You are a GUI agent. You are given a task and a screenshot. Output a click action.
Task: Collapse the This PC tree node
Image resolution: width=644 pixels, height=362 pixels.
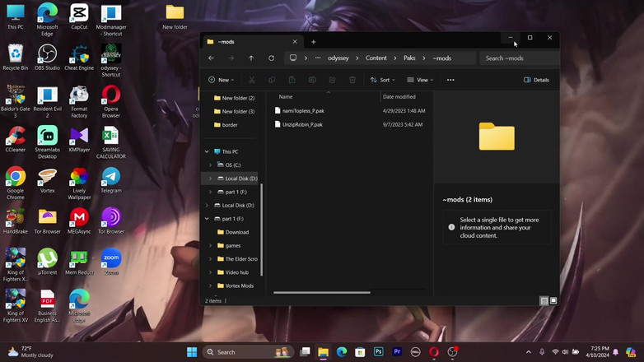coord(207,151)
